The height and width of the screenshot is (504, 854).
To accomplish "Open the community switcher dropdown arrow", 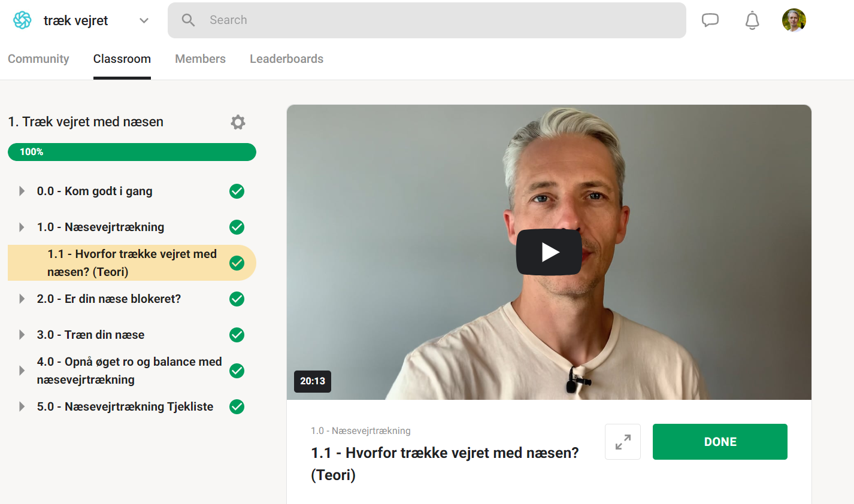I will 144,20.
